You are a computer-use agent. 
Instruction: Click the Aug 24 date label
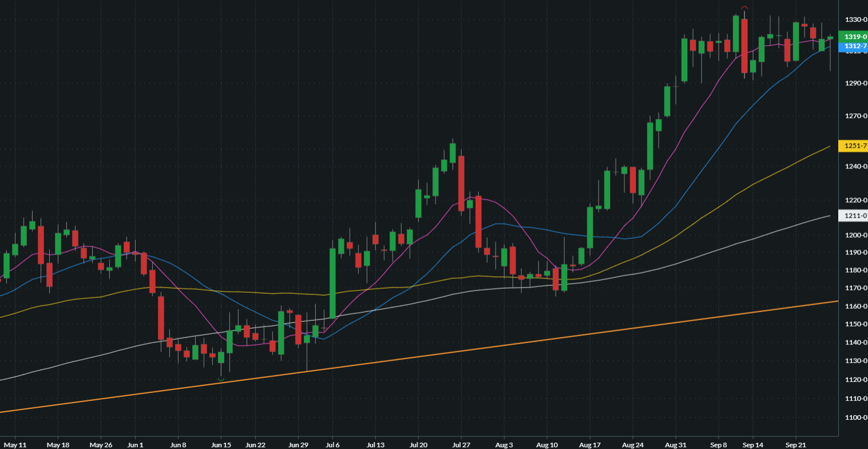[x=633, y=444]
